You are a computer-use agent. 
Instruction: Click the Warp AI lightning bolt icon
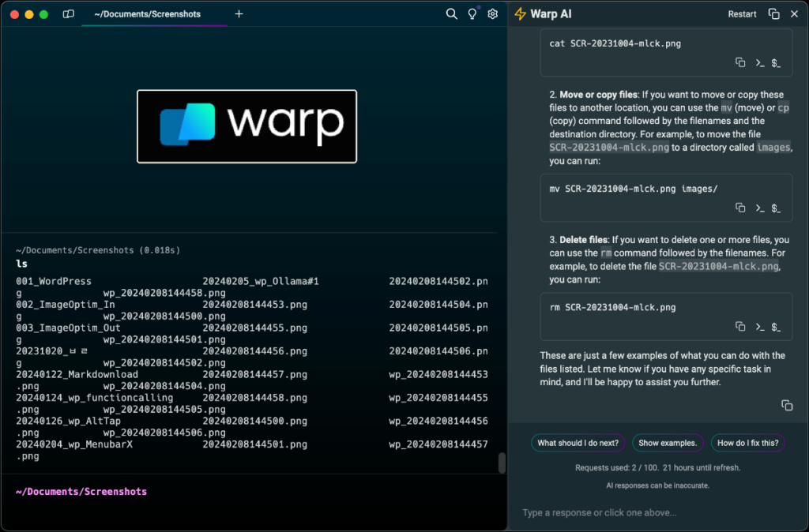521,13
